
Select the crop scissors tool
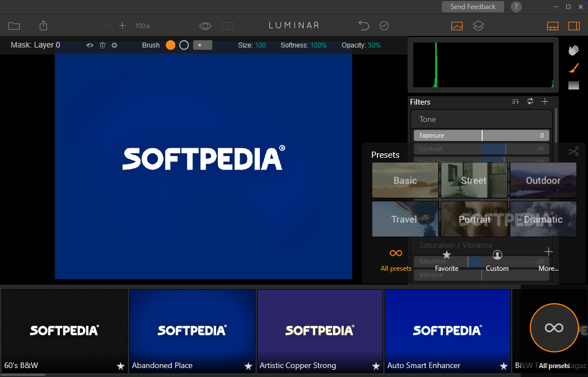tap(573, 151)
